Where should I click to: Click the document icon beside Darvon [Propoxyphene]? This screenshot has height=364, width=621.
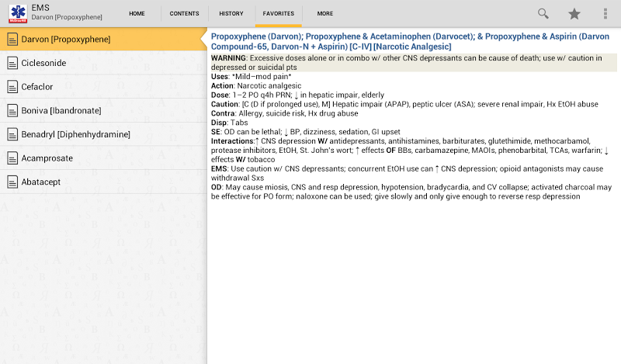(12, 40)
